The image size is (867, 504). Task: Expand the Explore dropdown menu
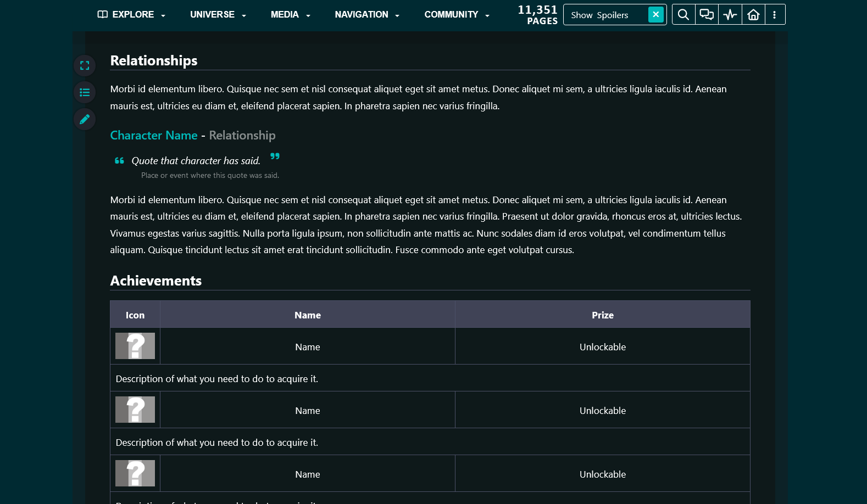pos(132,15)
